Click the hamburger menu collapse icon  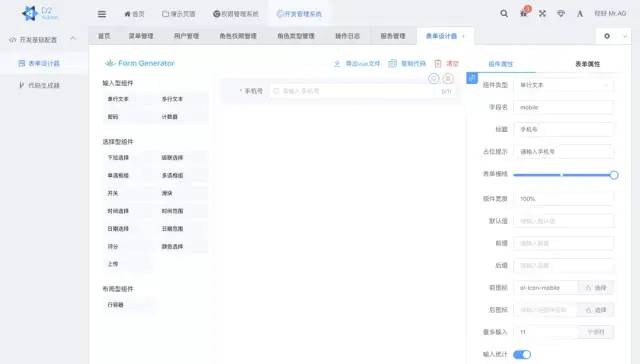tap(102, 14)
